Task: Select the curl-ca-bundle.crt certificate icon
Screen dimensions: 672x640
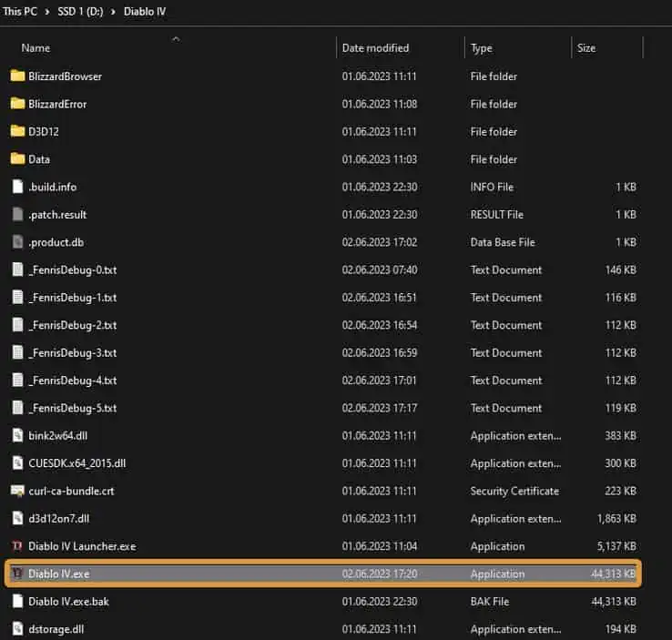Action: [x=17, y=491]
